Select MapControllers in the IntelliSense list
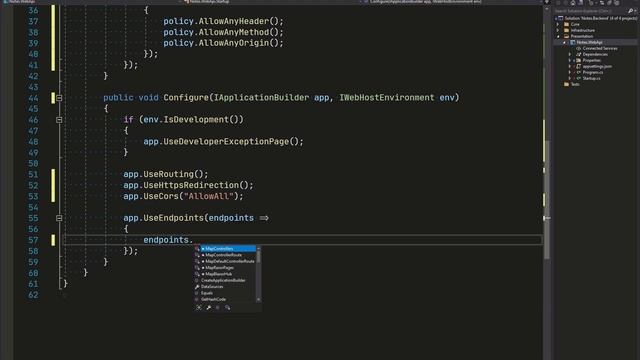Image resolution: width=640 pixels, height=360 pixels. [x=225, y=249]
